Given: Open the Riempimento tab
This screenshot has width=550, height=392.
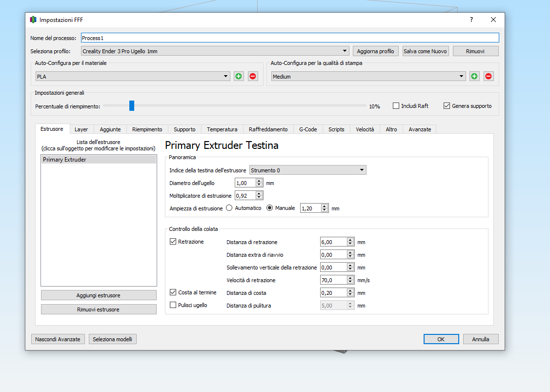Looking at the screenshot, I should point(147,129).
